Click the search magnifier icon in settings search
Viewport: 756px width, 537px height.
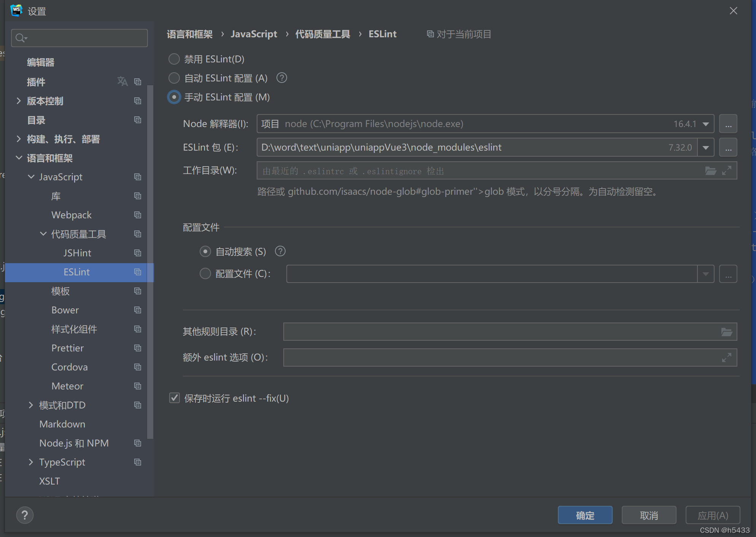pos(21,38)
